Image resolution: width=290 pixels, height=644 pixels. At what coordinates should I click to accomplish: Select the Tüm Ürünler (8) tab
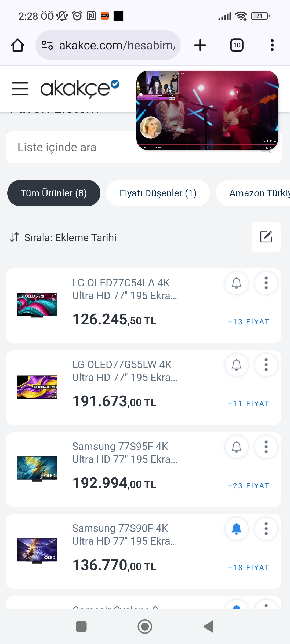click(x=54, y=193)
